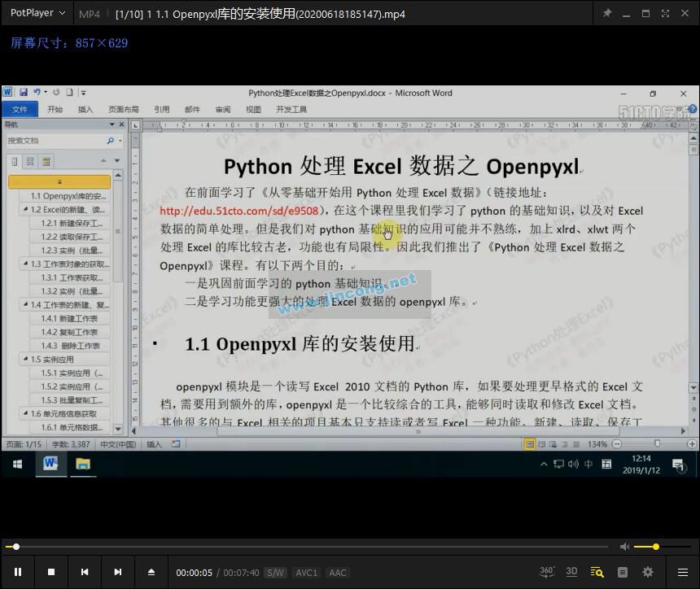Pause the video playback
The width and height of the screenshot is (700, 589).
coord(18,572)
